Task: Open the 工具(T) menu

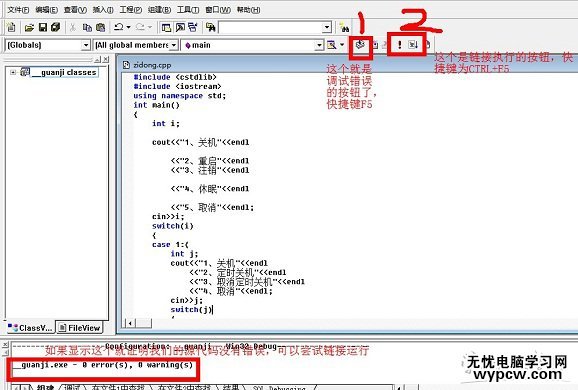Action: pyautogui.click(x=188, y=10)
